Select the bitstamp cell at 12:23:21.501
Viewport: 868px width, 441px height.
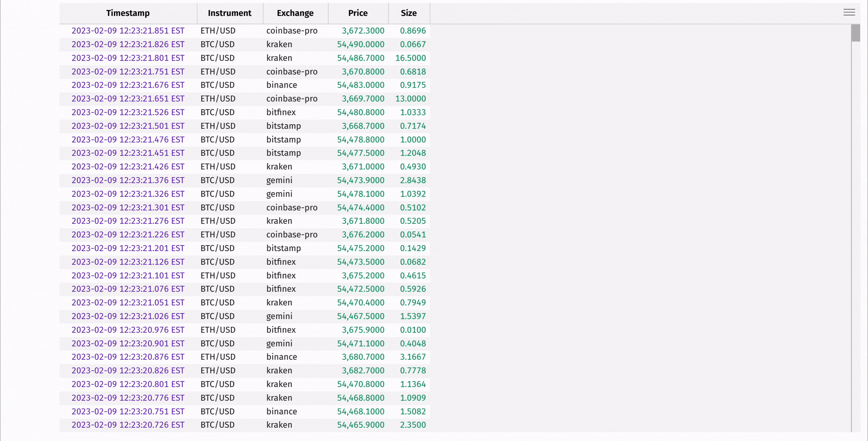283,126
